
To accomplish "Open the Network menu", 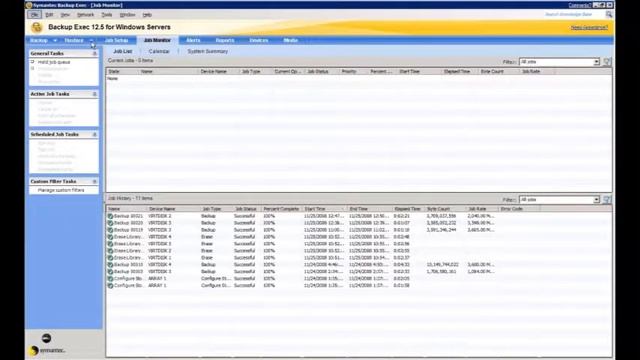I will click(x=85, y=15).
